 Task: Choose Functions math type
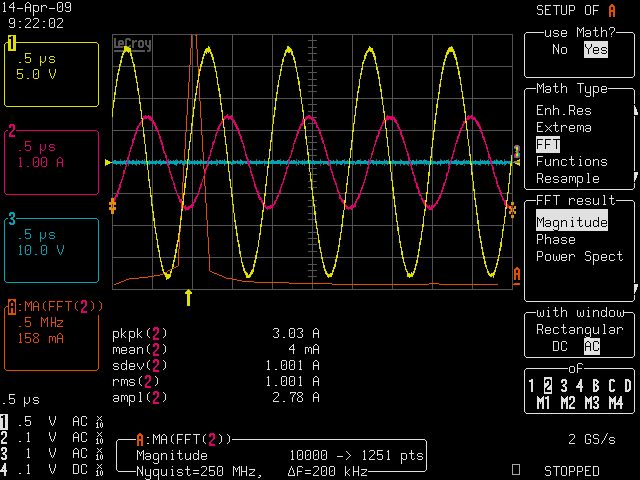(572, 162)
